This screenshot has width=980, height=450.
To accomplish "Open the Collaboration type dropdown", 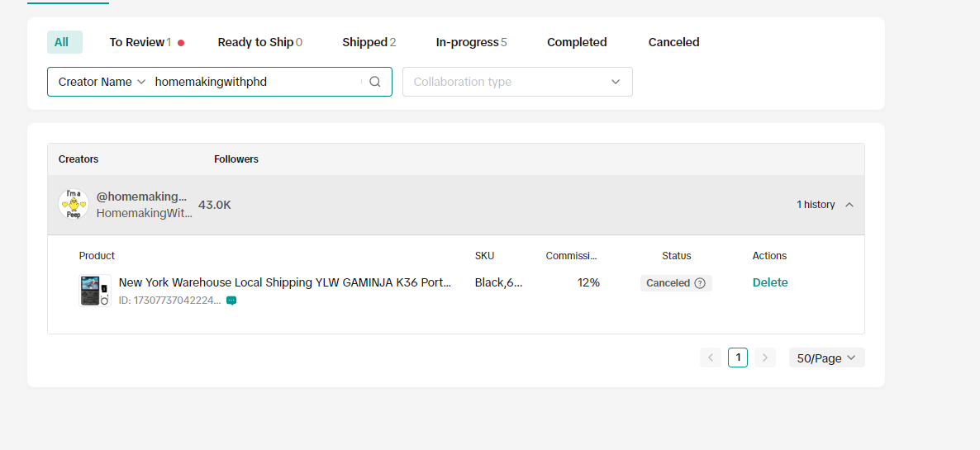I will point(517,82).
